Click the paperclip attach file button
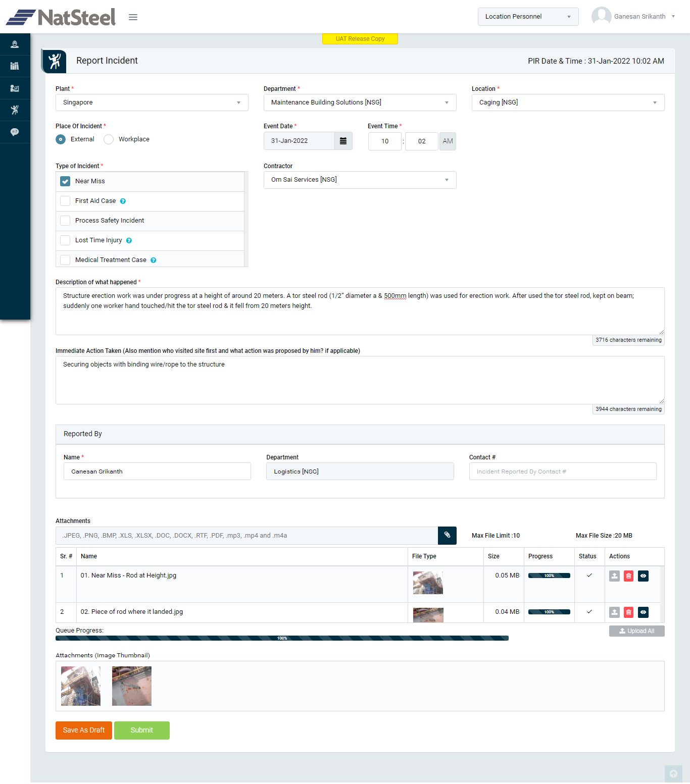The width and height of the screenshot is (690, 784). (447, 536)
